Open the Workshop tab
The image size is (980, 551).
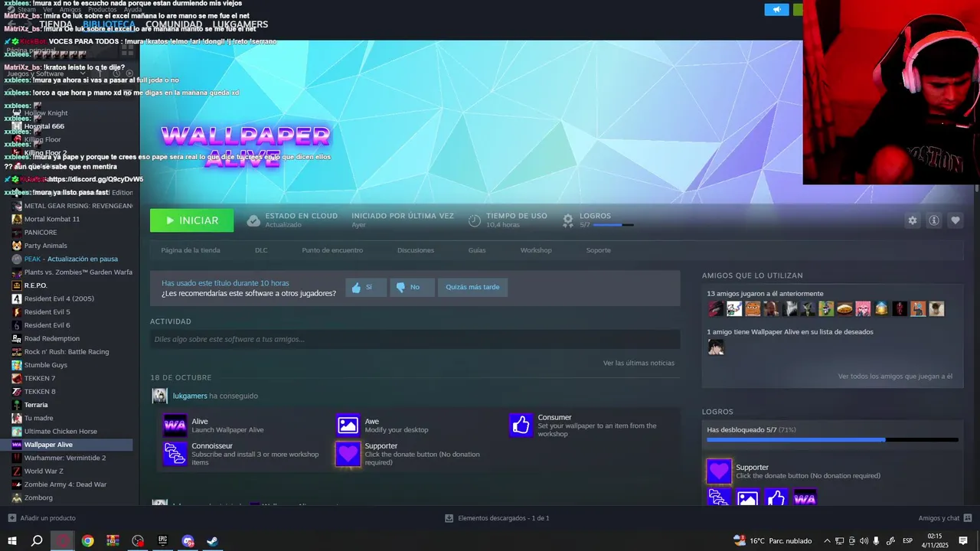pos(536,250)
